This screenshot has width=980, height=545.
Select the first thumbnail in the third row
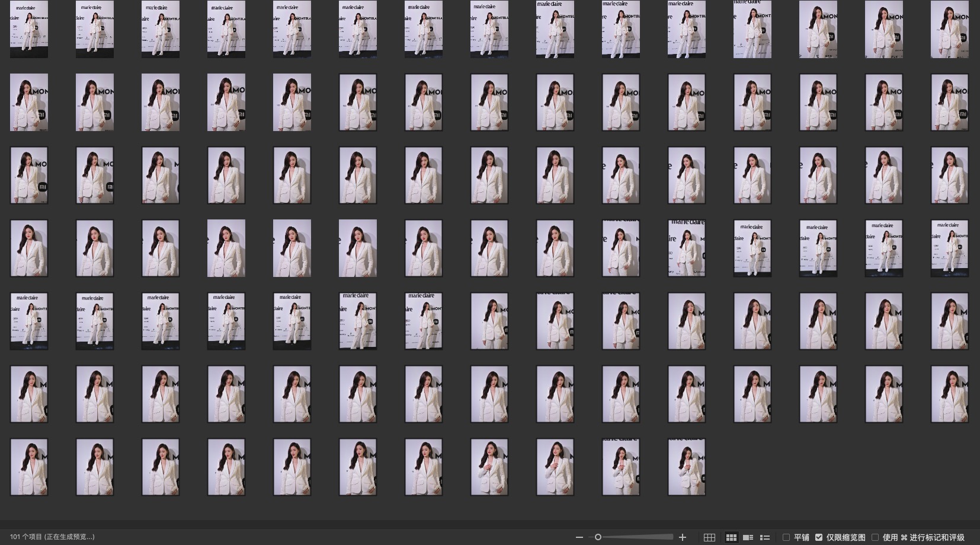[x=29, y=175]
